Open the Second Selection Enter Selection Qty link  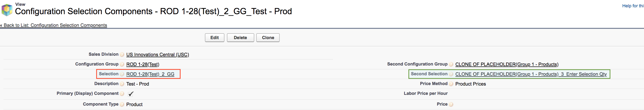point(531,74)
